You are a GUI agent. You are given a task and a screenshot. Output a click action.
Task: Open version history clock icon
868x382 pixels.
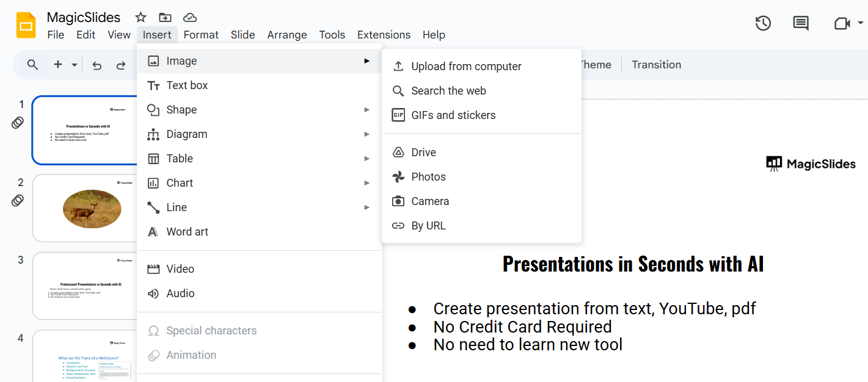[763, 24]
